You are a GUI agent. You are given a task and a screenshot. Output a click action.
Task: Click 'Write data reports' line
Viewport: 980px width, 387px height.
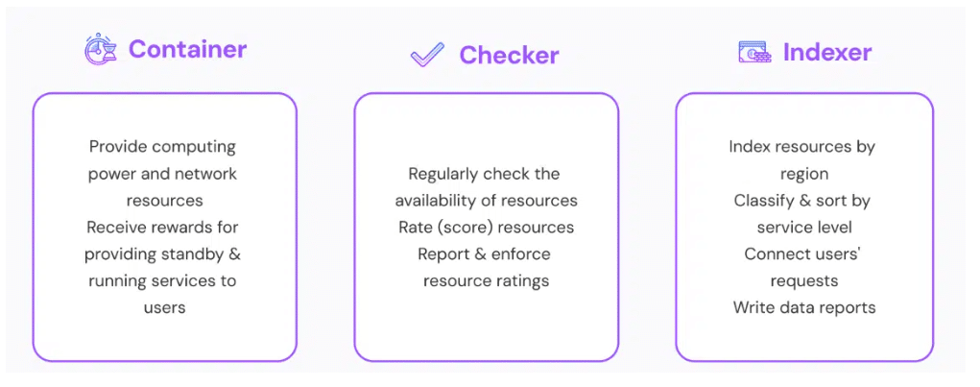(804, 307)
